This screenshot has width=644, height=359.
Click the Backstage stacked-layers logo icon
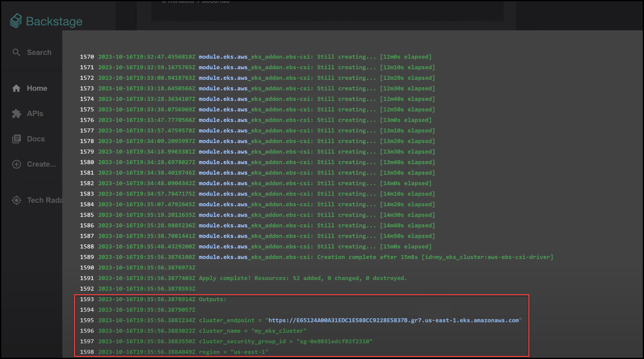[x=16, y=20]
